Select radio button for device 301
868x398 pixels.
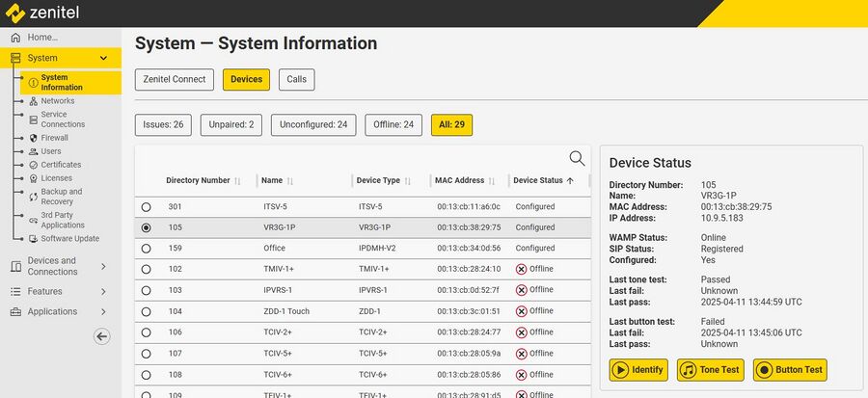pyautogui.click(x=147, y=206)
